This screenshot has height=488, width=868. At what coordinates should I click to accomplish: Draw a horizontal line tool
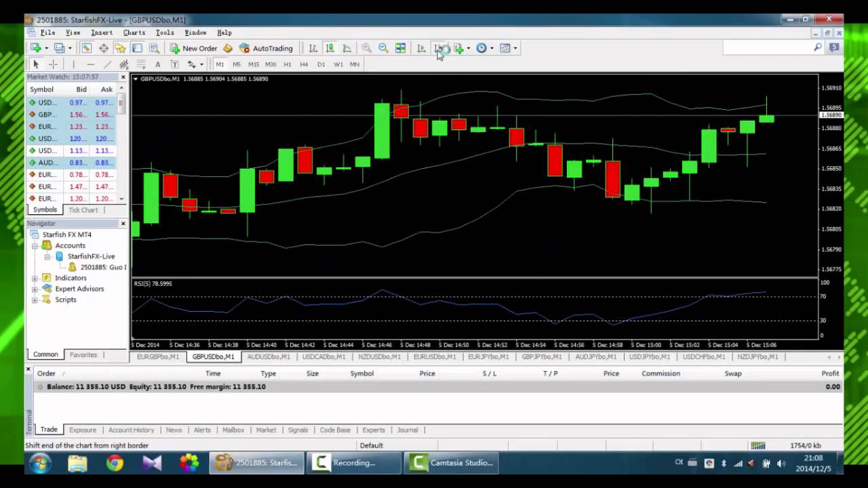tap(90, 64)
